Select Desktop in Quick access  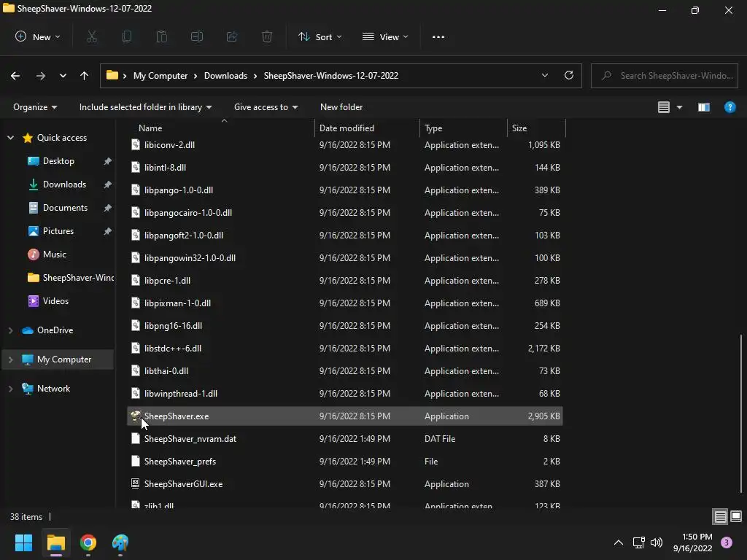(x=58, y=161)
